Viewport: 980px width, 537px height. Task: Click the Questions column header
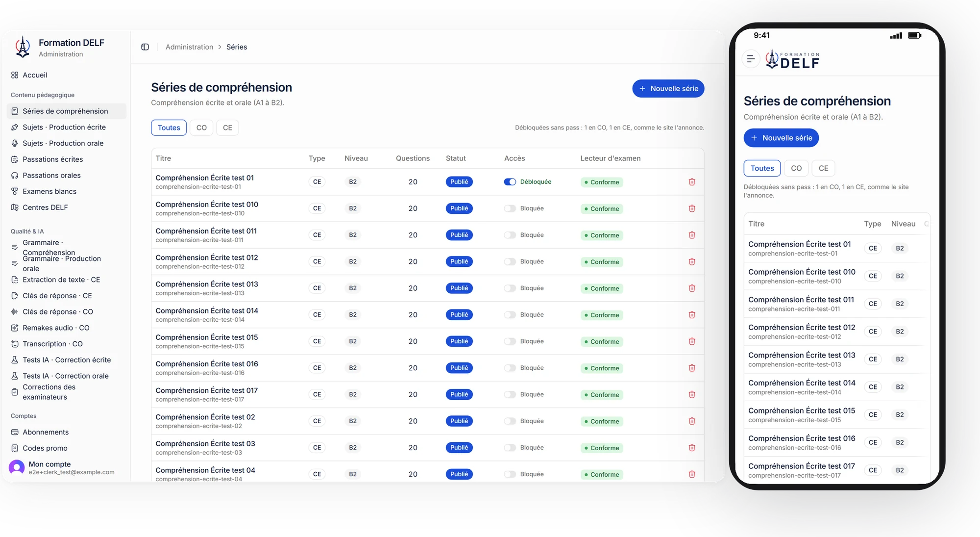[x=413, y=158]
